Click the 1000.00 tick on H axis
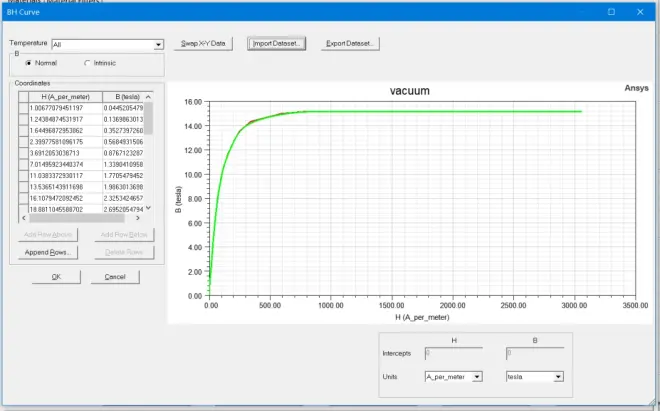 [331, 305]
